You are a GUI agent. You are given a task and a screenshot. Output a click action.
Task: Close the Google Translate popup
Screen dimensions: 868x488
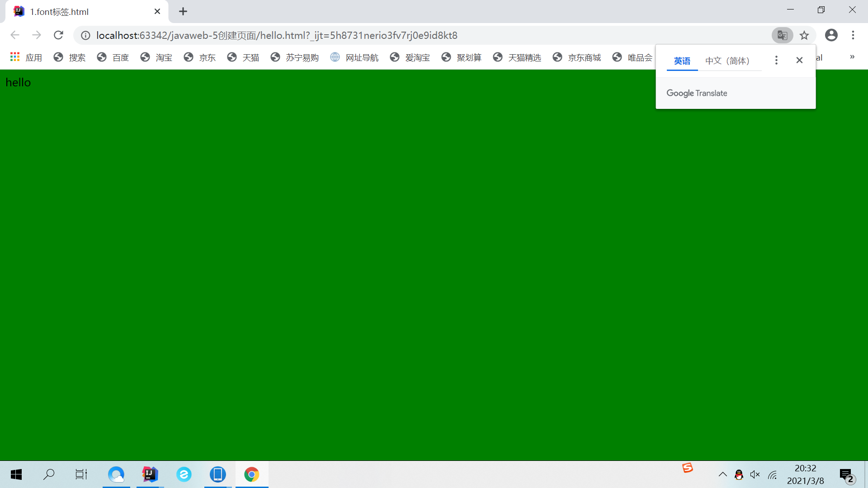click(x=799, y=60)
